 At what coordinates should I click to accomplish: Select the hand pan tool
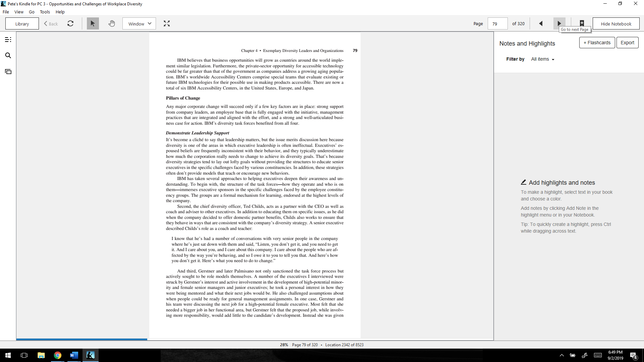(112, 23)
